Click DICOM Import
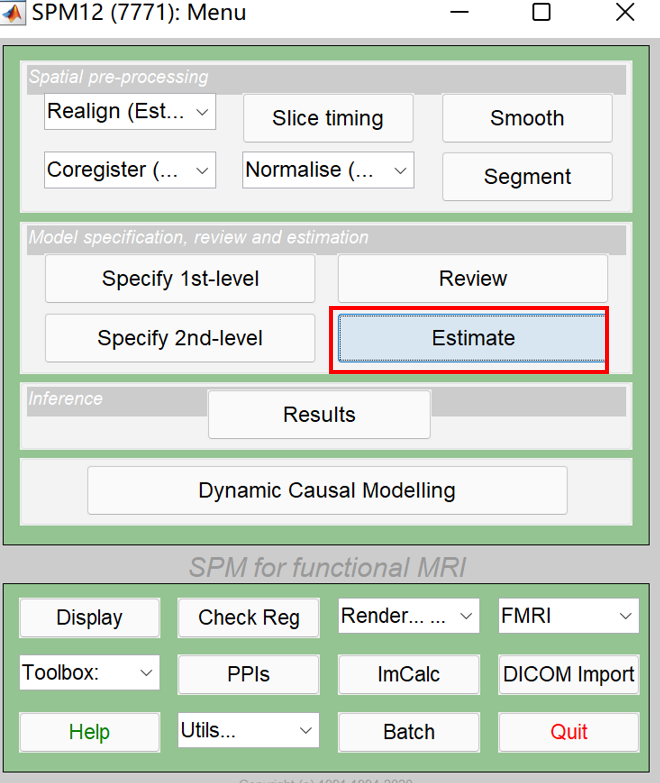 (x=569, y=675)
